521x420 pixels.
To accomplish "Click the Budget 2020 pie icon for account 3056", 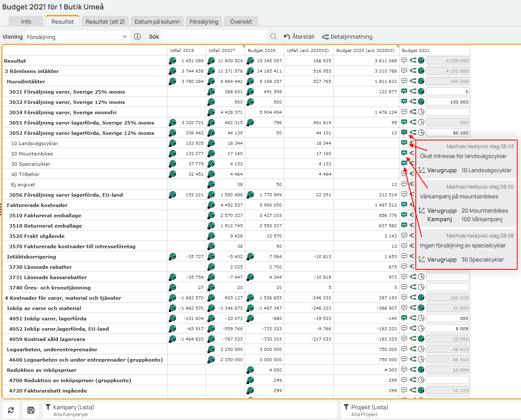I will [250, 195].
